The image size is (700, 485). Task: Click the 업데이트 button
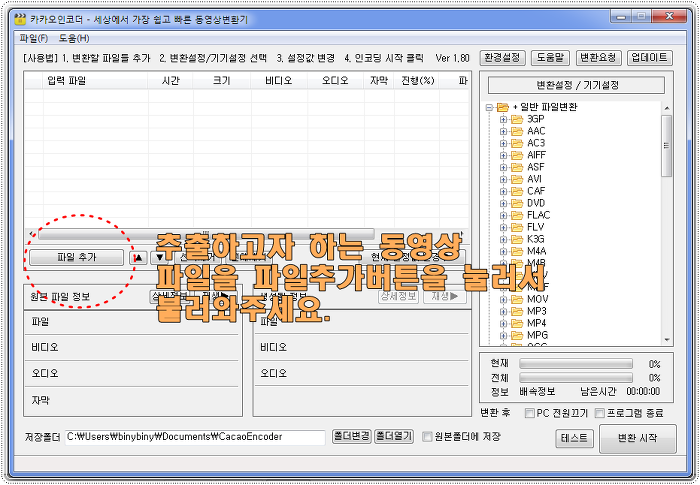pyautogui.click(x=650, y=58)
